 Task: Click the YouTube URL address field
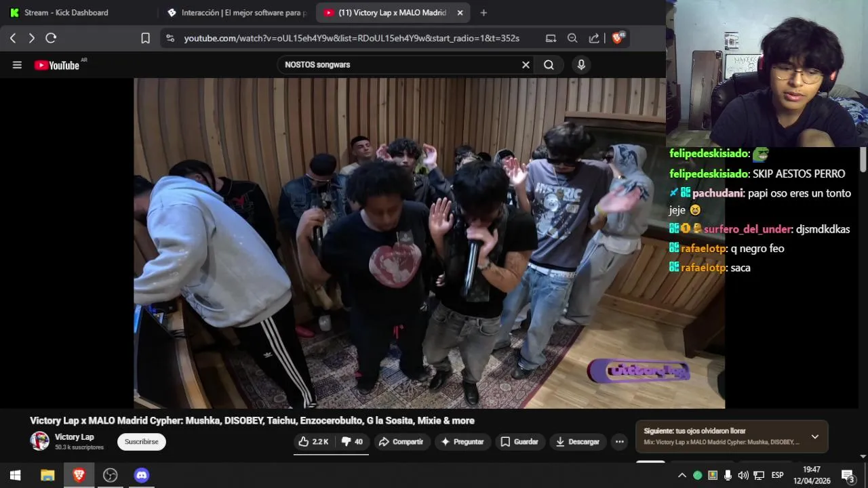tap(351, 39)
